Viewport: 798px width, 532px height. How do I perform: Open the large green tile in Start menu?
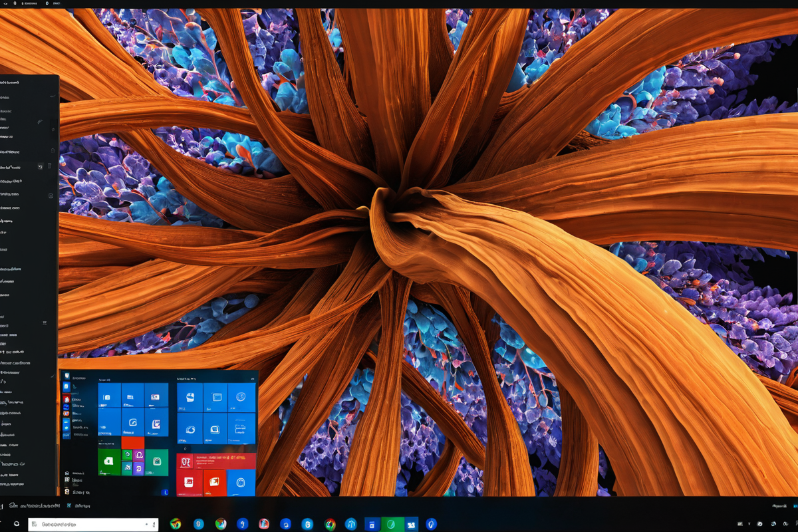click(x=109, y=462)
